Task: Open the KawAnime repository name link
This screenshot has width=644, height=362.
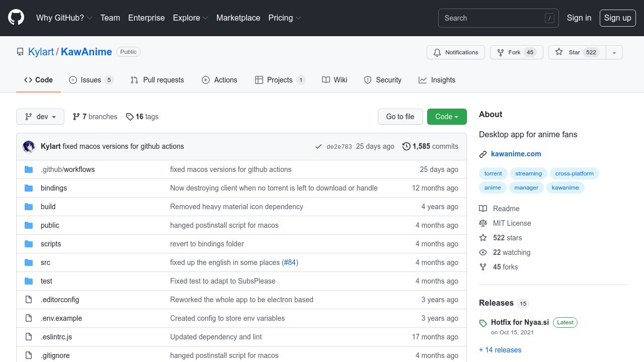Action: [x=87, y=52]
